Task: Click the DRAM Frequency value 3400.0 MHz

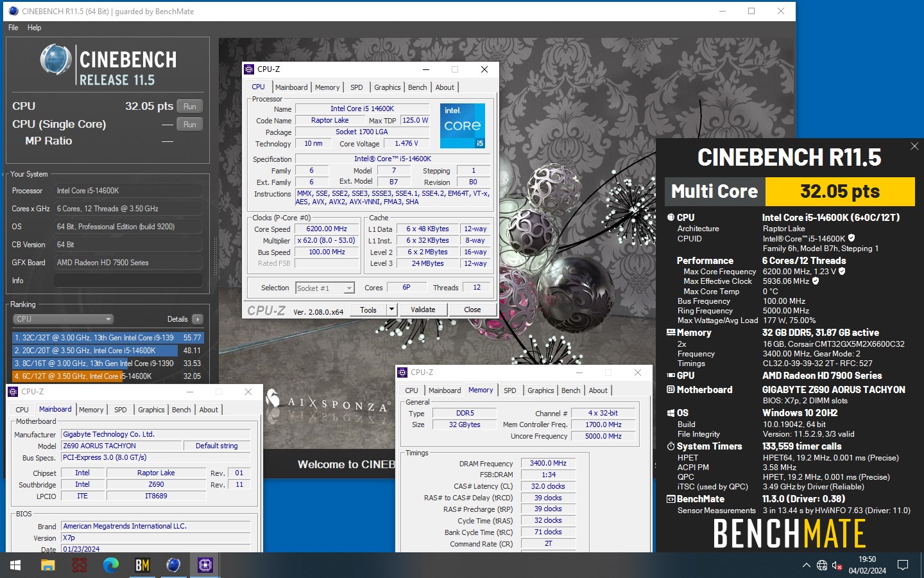Action: point(548,463)
